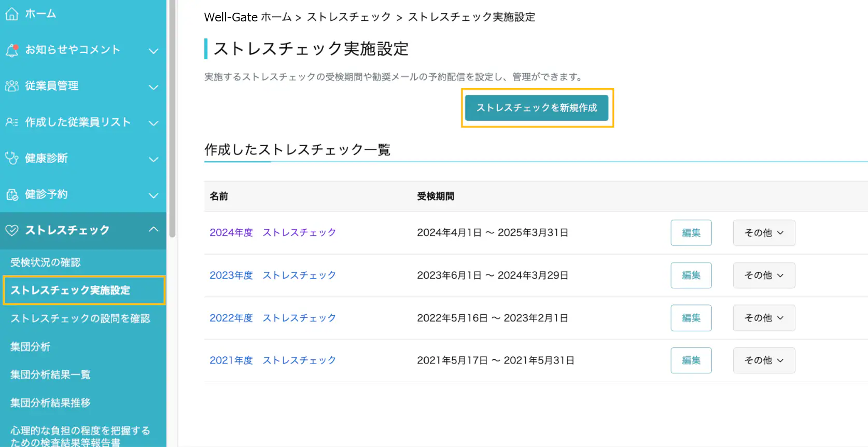Click the Home house icon in sidebar
868x447 pixels.
click(12, 14)
